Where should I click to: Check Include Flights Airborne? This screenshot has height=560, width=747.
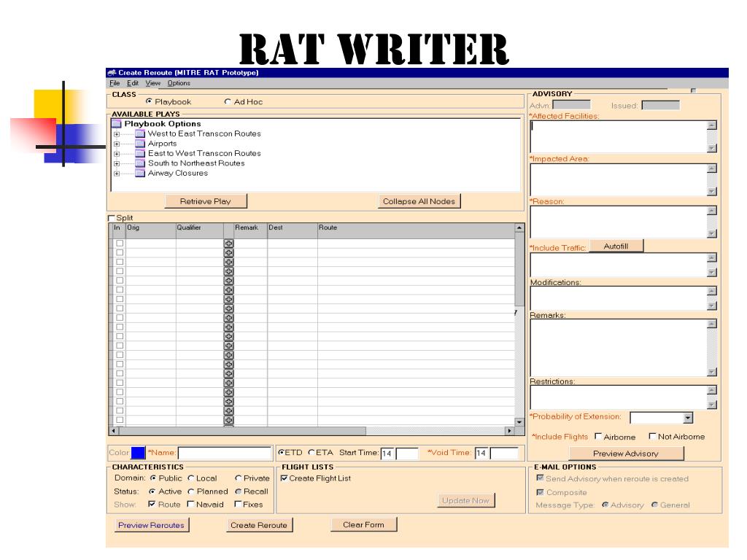click(x=598, y=436)
